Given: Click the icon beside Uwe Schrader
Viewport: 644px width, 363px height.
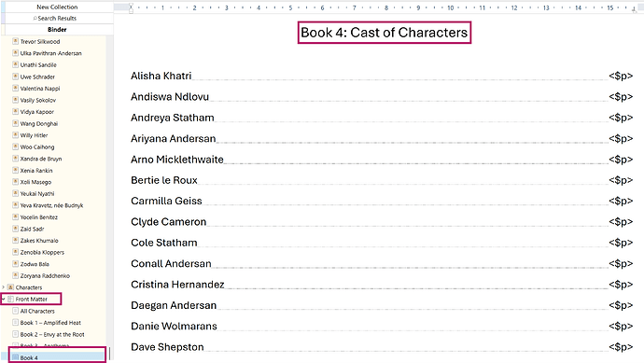Looking at the screenshot, I should click(15, 77).
